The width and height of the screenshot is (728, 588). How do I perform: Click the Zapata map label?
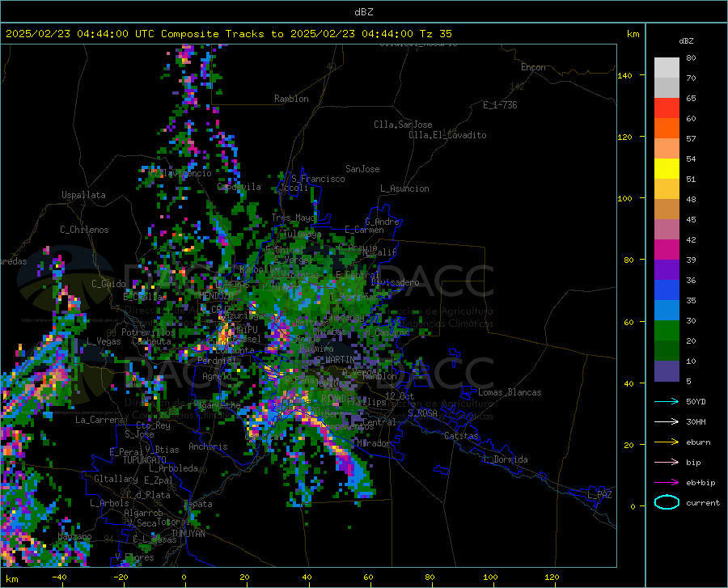click(198, 504)
